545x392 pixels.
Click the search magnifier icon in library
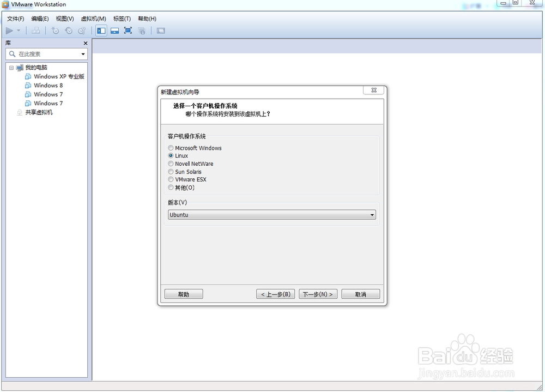pos(12,54)
